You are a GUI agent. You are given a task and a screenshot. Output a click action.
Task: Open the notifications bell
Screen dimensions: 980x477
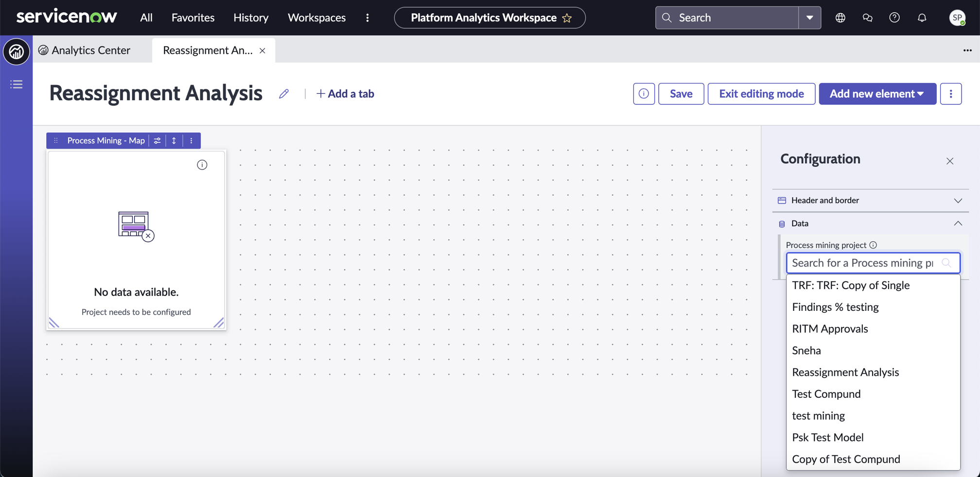point(922,17)
